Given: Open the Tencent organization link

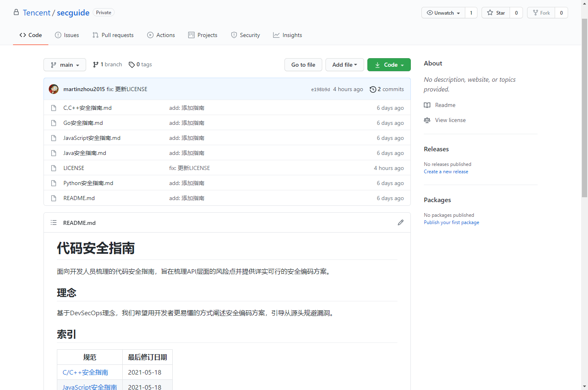Looking at the screenshot, I should 37,13.
